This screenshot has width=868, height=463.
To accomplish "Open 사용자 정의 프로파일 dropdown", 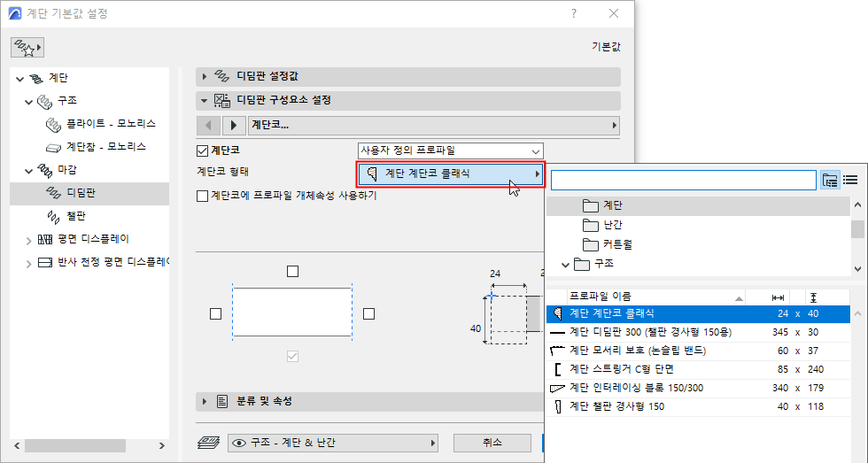I will [x=451, y=150].
